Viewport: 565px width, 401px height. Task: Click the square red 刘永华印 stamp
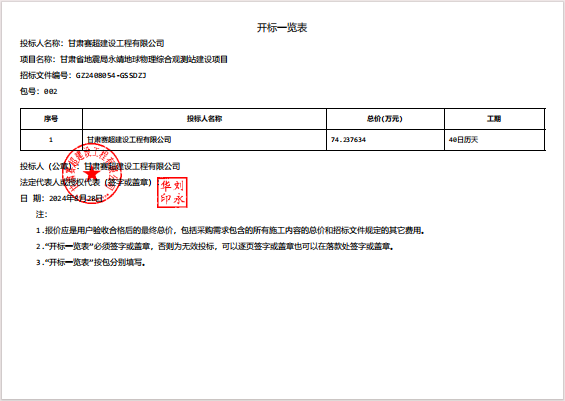(x=172, y=192)
